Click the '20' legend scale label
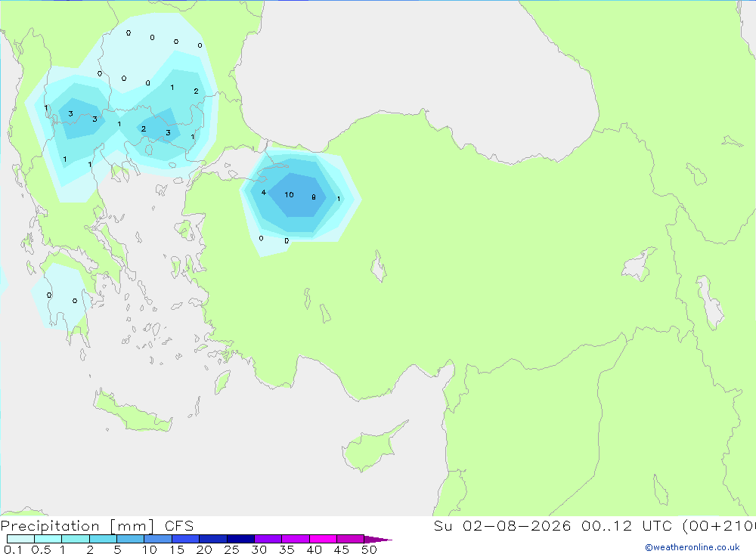The image size is (756, 554). (x=204, y=549)
